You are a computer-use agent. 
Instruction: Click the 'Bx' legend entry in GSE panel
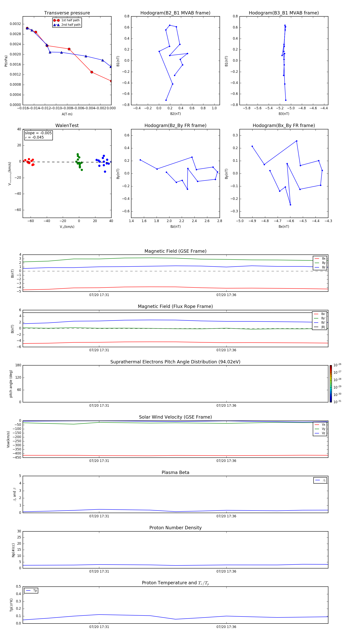[x=320, y=259]
